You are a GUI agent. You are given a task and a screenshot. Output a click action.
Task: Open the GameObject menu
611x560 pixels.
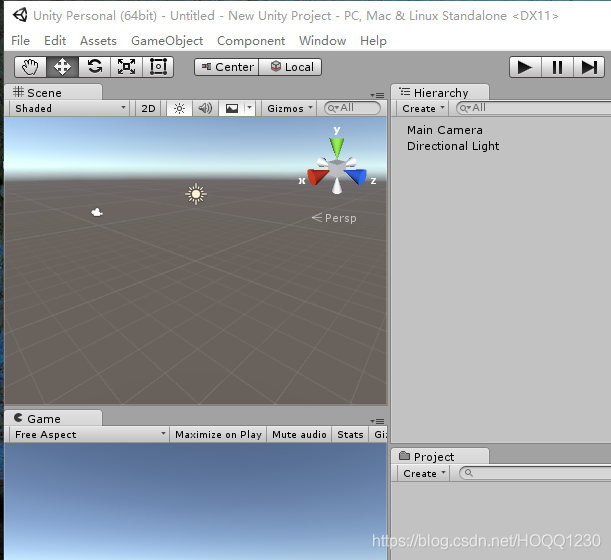click(167, 41)
